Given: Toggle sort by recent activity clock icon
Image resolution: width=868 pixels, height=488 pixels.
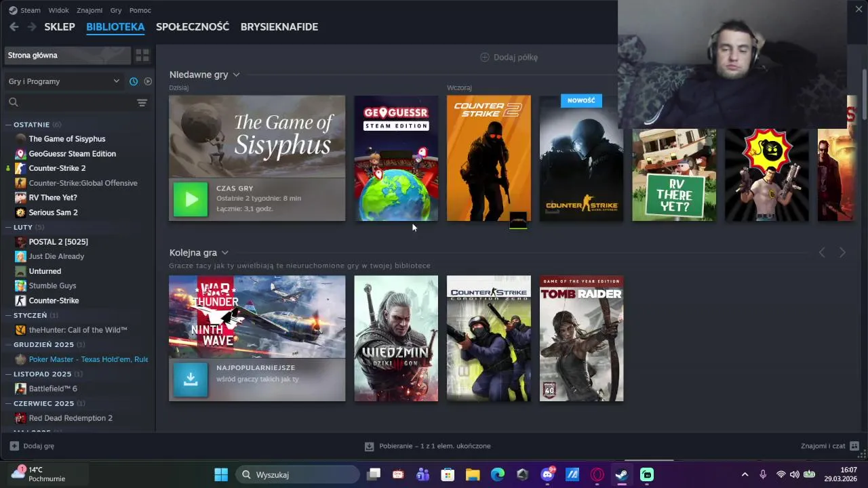Looking at the screenshot, I should [134, 81].
